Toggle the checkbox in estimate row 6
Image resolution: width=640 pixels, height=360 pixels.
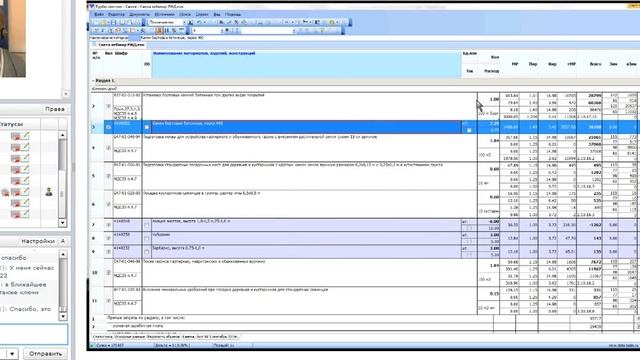108,204
